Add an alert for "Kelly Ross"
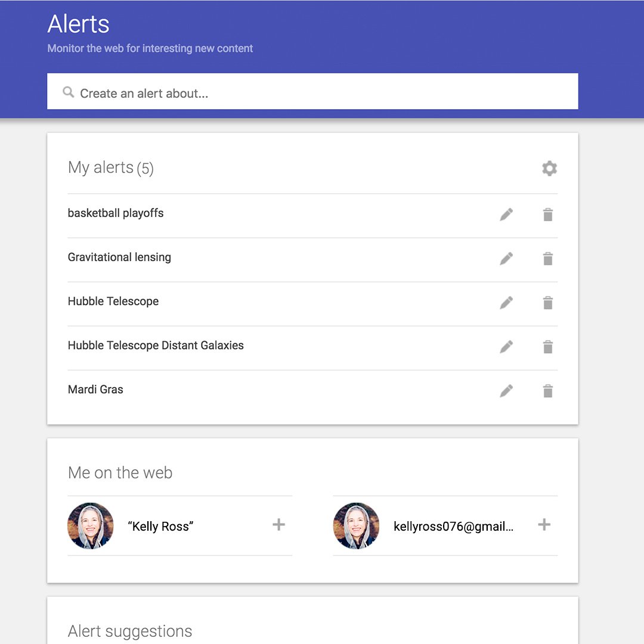The width and height of the screenshot is (644, 644). [x=278, y=525]
